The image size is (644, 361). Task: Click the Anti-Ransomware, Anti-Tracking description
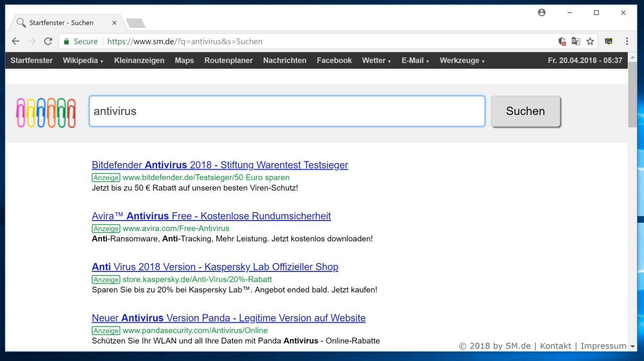[232, 238]
